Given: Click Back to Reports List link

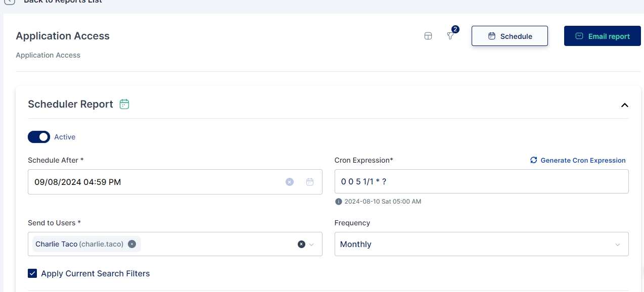Looking at the screenshot, I should point(63,2).
